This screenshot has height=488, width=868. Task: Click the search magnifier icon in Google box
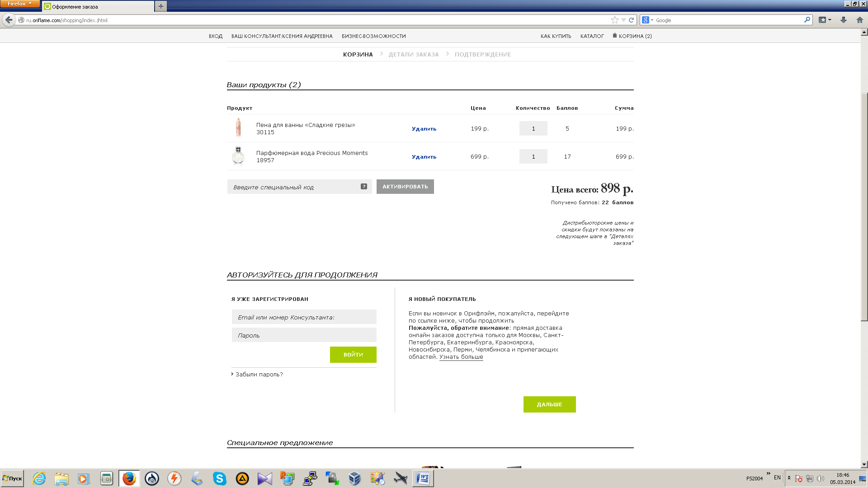807,20
